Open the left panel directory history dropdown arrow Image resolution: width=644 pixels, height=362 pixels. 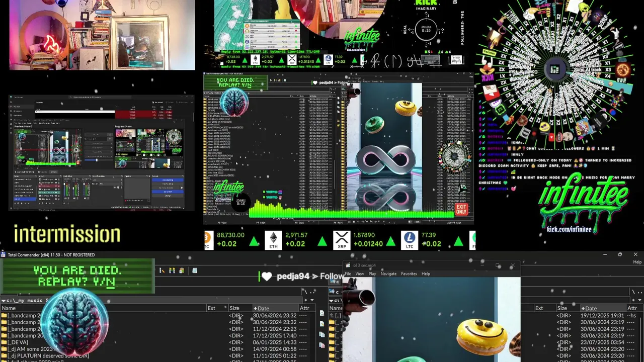(312, 300)
